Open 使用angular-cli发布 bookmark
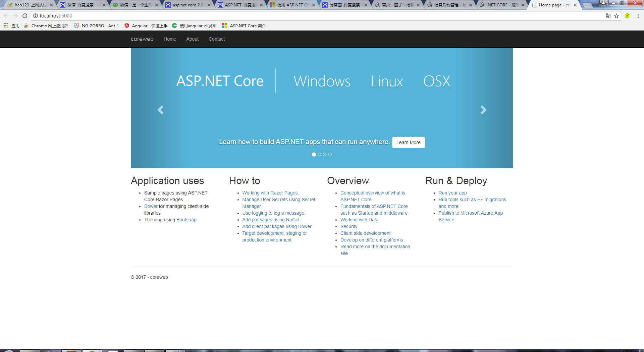This screenshot has height=352, width=644. point(195,26)
